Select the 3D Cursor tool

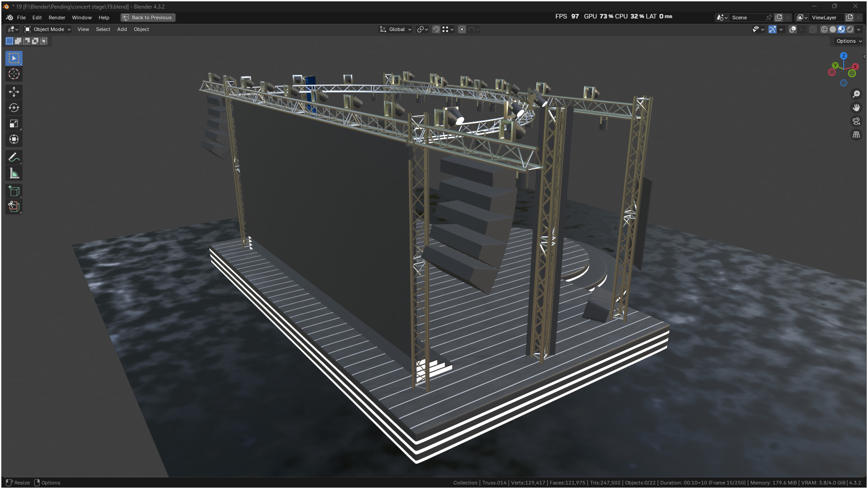pyautogui.click(x=14, y=74)
